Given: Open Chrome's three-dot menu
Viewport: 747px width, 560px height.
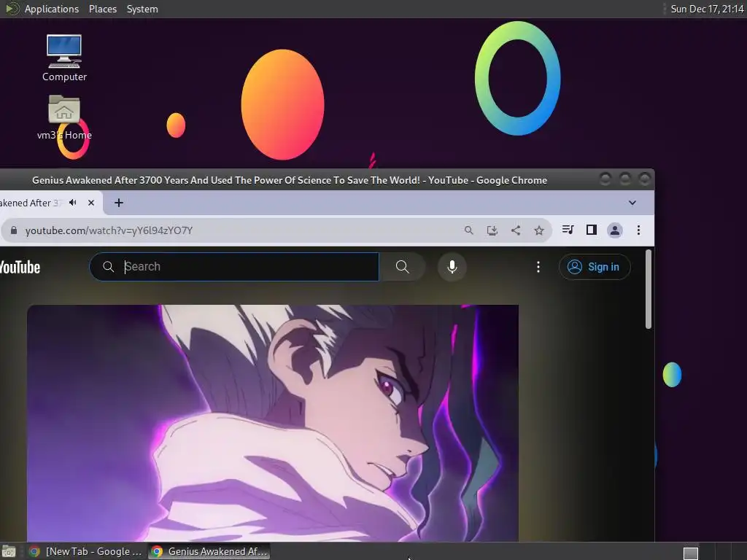Looking at the screenshot, I should tap(638, 230).
